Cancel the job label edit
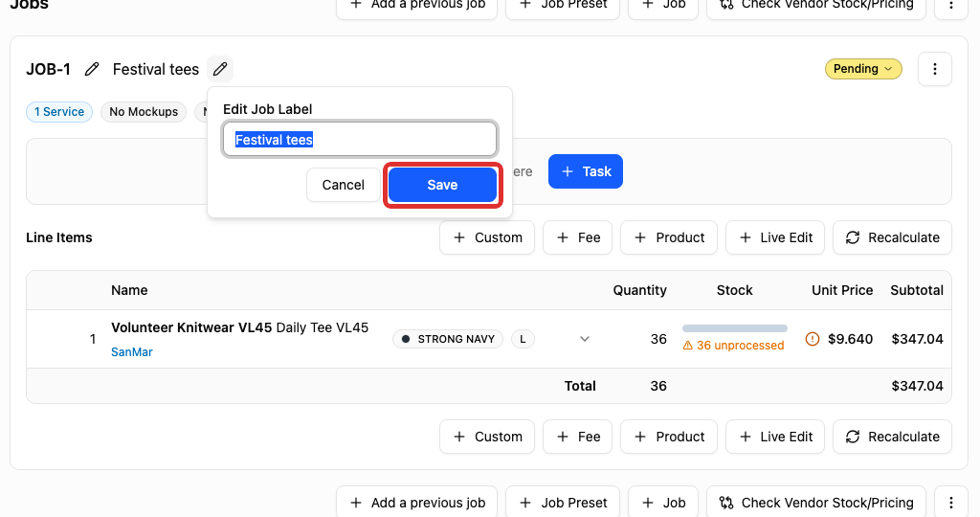The width and height of the screenshot is (980, 517). click(x=344, y=185)
